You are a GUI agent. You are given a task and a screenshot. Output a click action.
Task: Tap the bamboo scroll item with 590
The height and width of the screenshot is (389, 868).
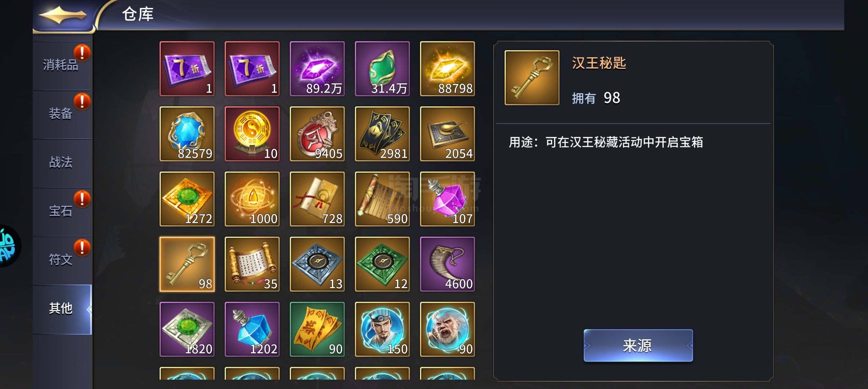382,199
